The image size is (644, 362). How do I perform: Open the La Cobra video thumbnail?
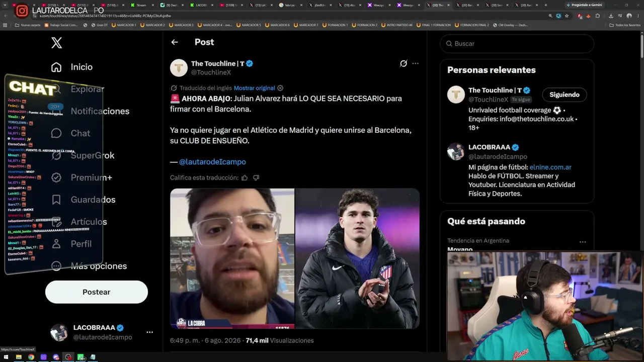pyautogui.click(x=232, y=258)
